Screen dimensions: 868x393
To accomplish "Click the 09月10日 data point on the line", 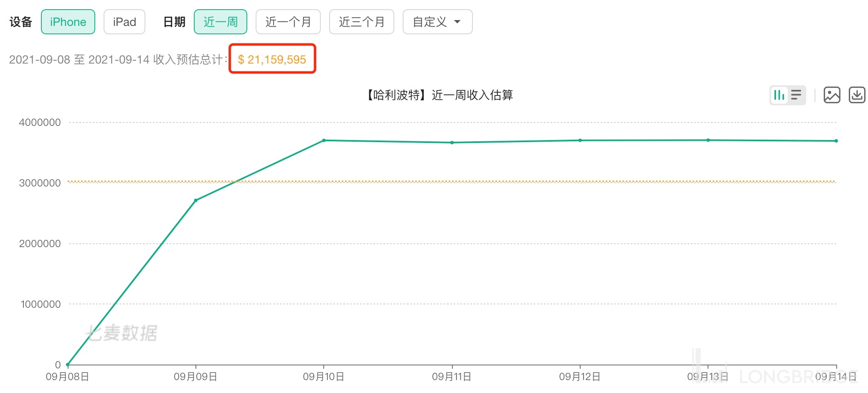I will point(324,140).
